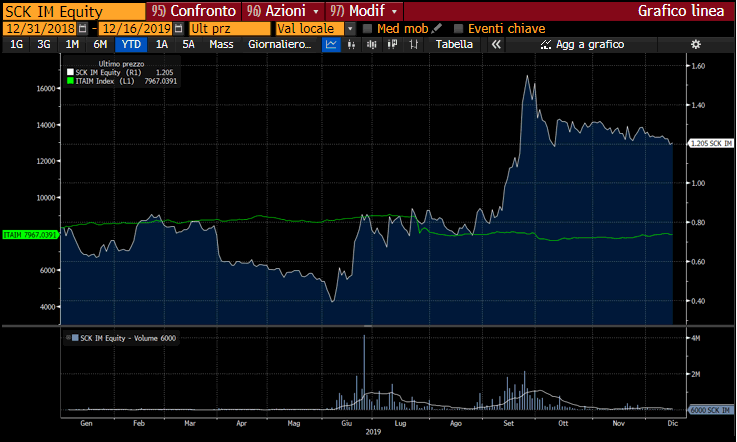737x442 pixels.
Task: Click the 1.60 right axis value
Action: (x=698, y=66)
